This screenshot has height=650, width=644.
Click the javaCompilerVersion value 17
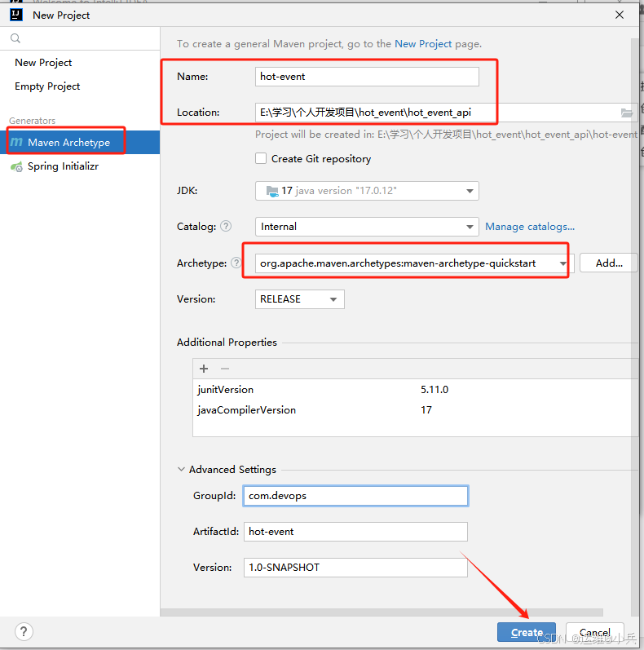coord(426,410)
